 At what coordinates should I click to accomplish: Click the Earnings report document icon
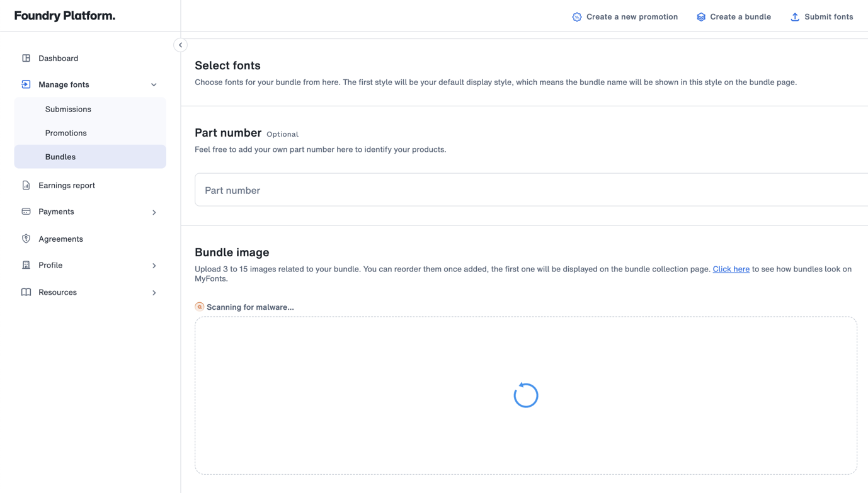[26, 185]
